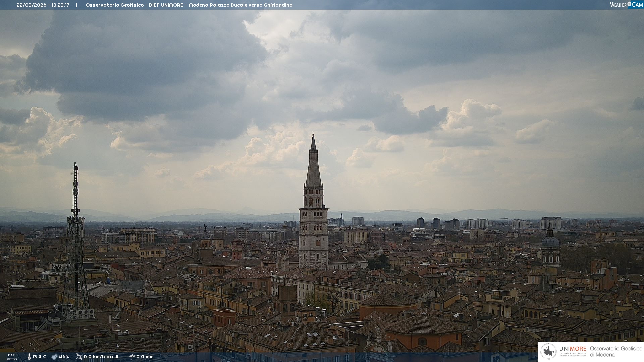Click the wind anemometer icon
The width and height of the screenshot is (644, 362).
tap(79, 357)
